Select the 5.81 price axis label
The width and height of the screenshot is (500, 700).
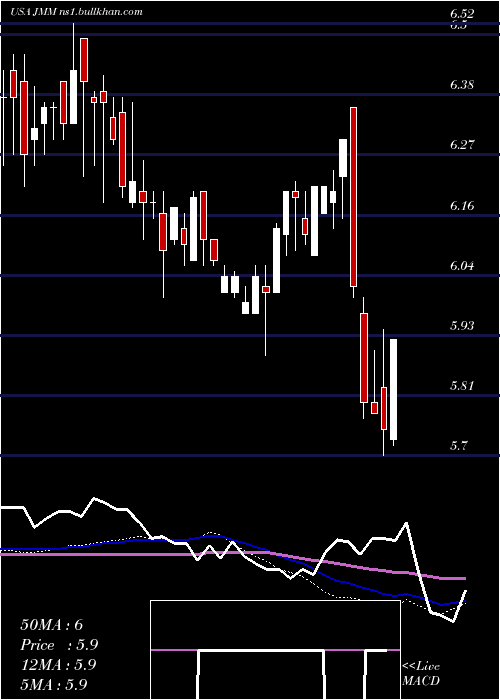pyautogui.click(x=462, y=385)
